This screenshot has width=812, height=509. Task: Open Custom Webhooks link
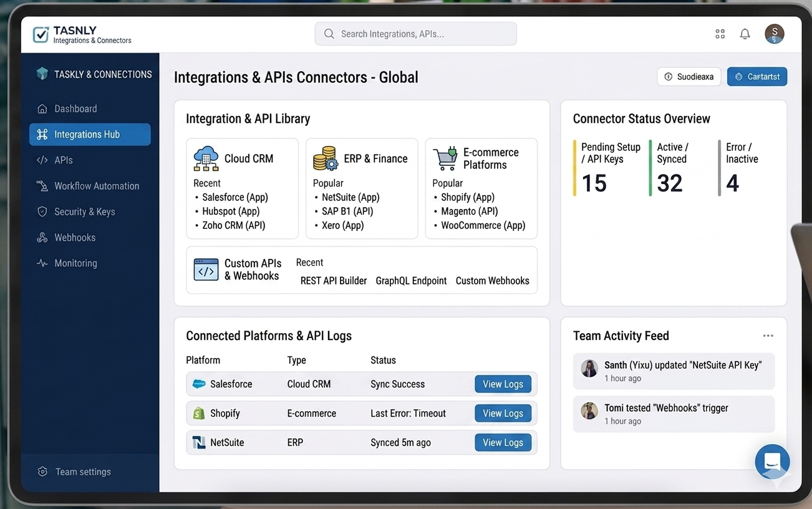click(x=493, y=281)
